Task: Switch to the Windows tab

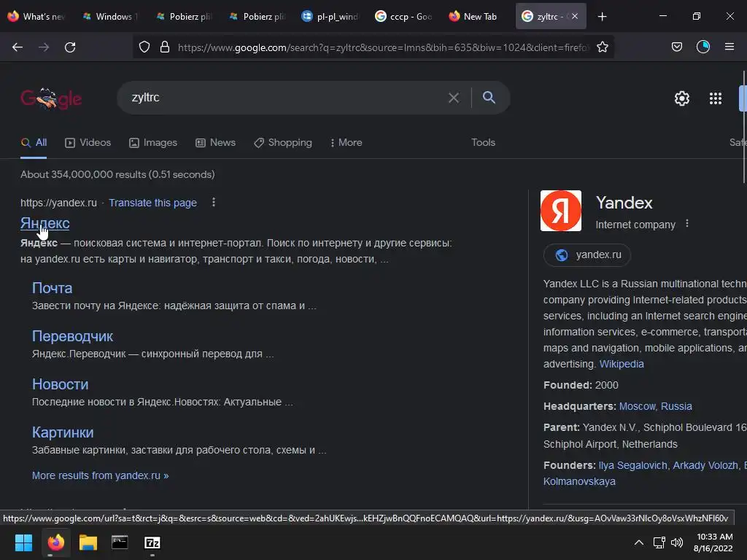Action: [109, 16]
